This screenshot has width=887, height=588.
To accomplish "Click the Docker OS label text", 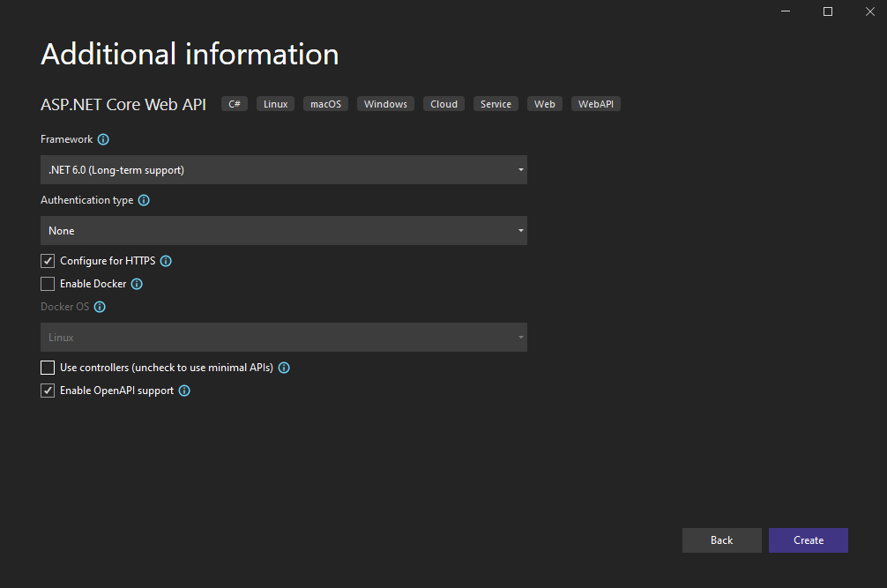I will (65, 307).
